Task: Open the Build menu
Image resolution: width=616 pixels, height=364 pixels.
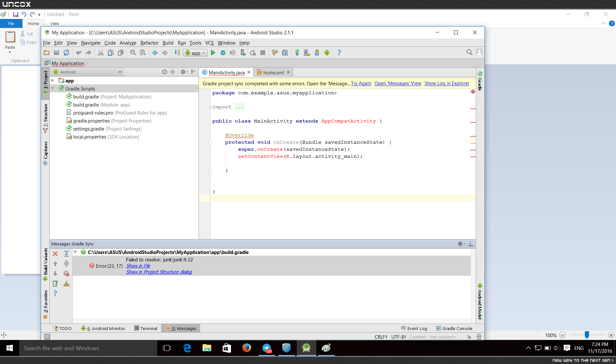Action: point(168,43)
